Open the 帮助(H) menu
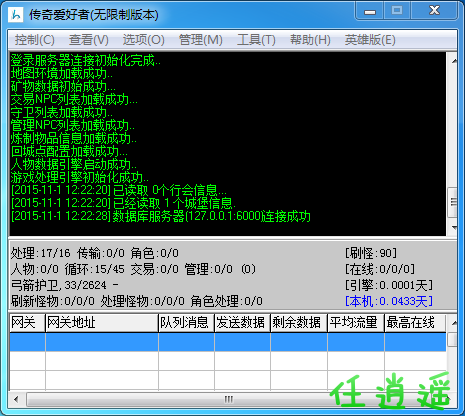 point(310,40)
